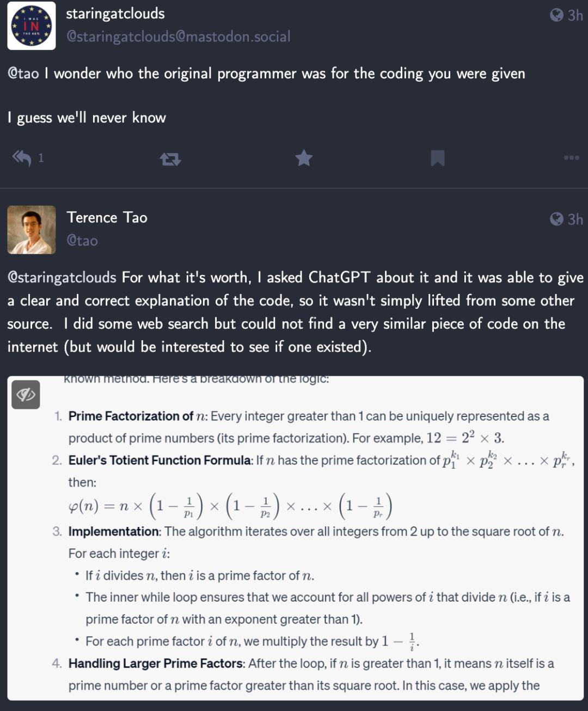This screenshot has height=711, width=588.
Task: Hide the attached image using the eye icon
Action: click(x=26, y=395)
